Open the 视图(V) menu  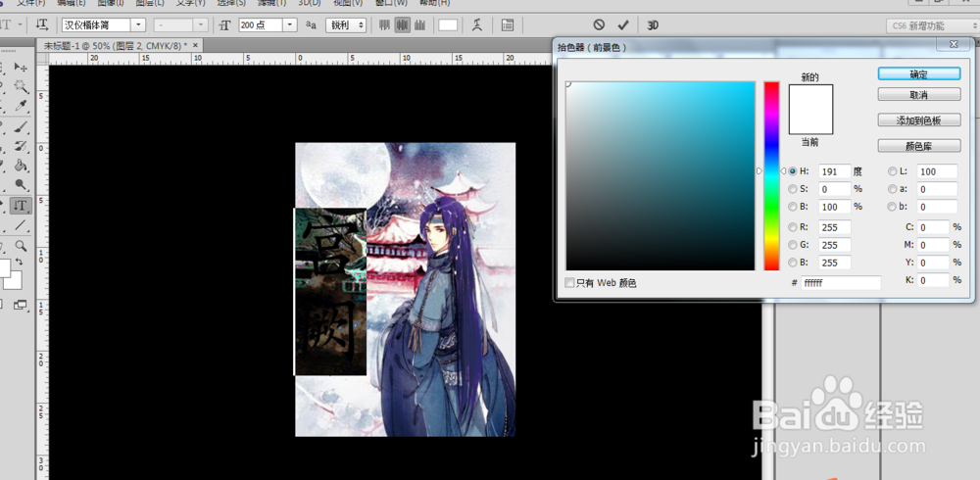point(348,3)
